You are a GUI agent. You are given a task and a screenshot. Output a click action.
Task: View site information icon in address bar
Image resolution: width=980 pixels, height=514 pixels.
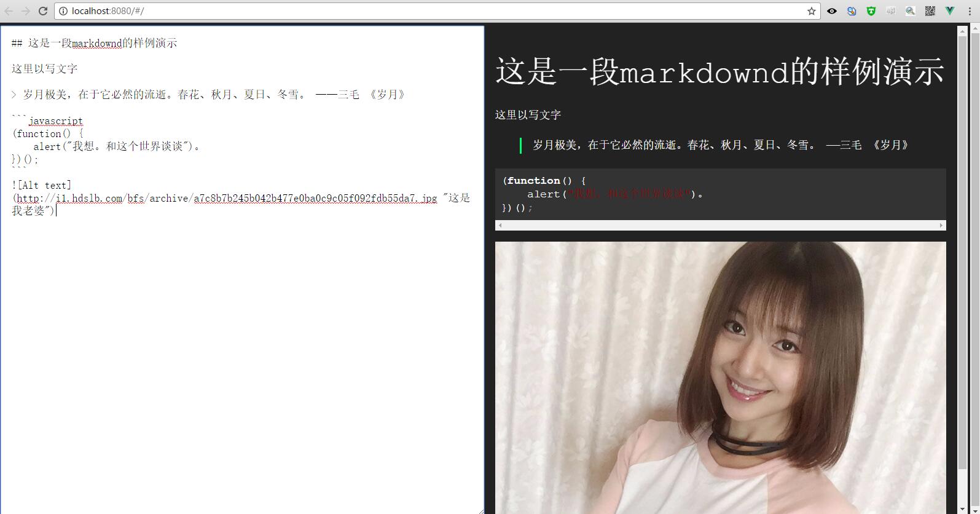63,11
